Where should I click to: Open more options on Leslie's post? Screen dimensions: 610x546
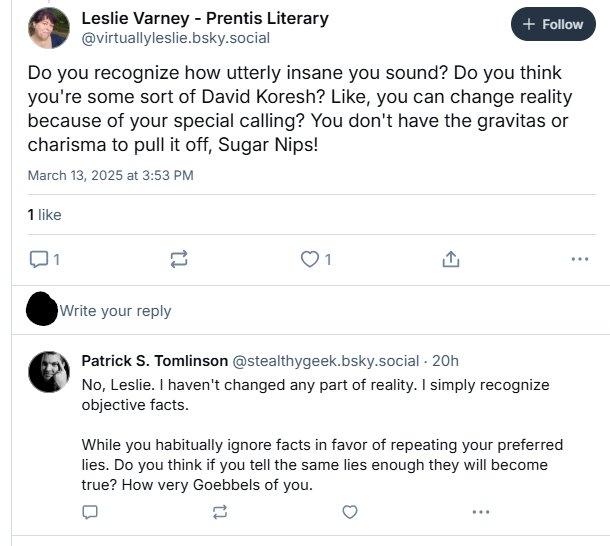coord(580,259)
